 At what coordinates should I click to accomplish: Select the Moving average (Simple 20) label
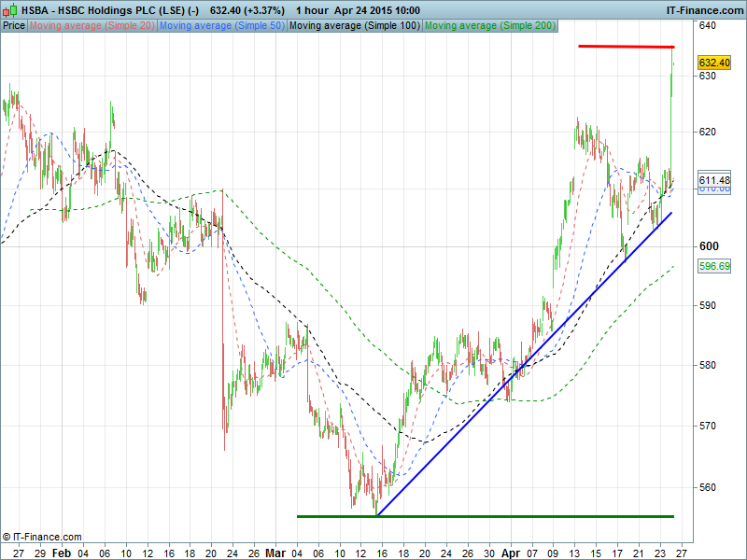tap(92, 25)
